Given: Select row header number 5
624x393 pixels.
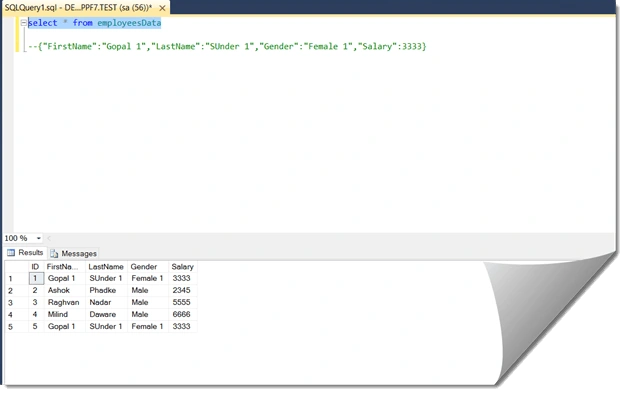Looking at the screenshot, I should click(16, 327).
